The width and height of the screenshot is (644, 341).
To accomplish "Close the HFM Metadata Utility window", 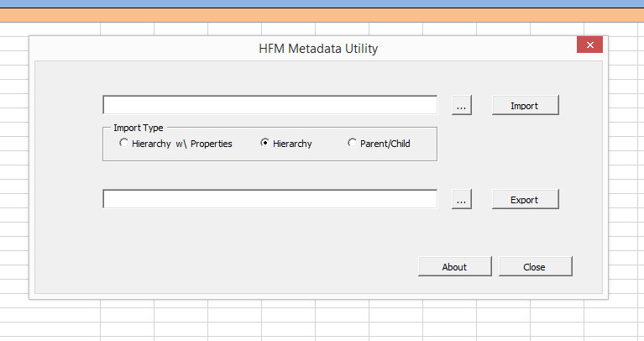I will coord(589,45).
